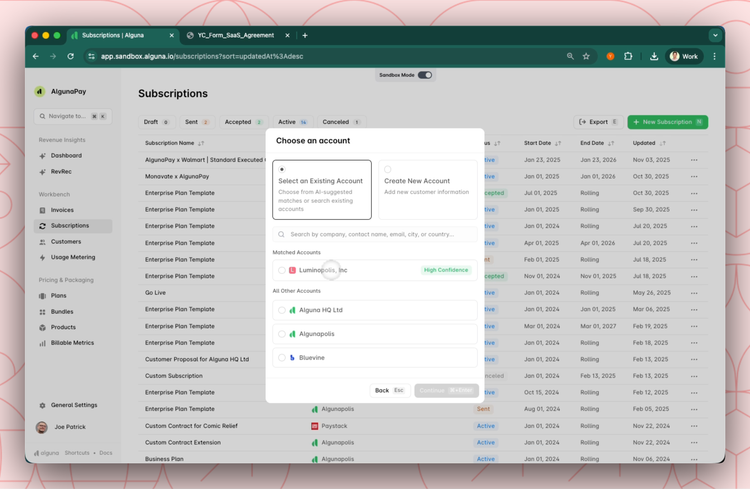Choose the Alguna HQ Ltd account
750x489 pixels.
375,310
